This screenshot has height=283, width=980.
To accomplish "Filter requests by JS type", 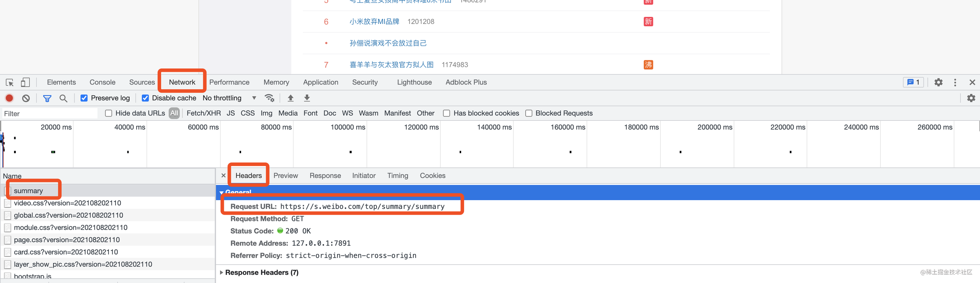I will coord(230,113).
